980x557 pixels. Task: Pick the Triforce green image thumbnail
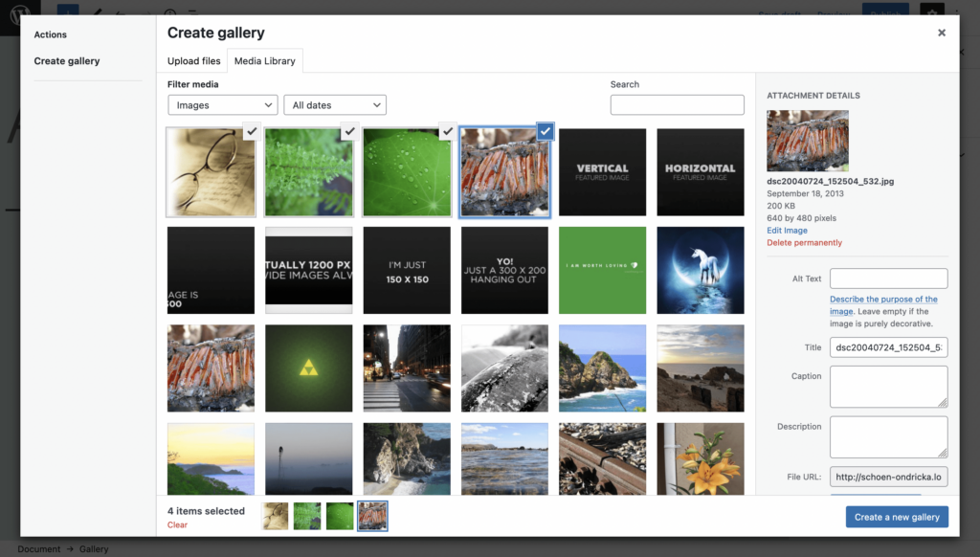coord(309,368)
